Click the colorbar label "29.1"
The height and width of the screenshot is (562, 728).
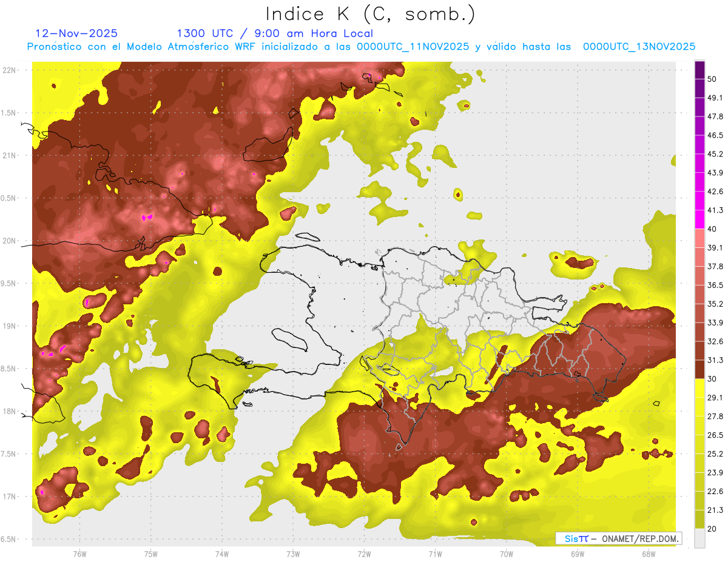(x=715, y=398)
